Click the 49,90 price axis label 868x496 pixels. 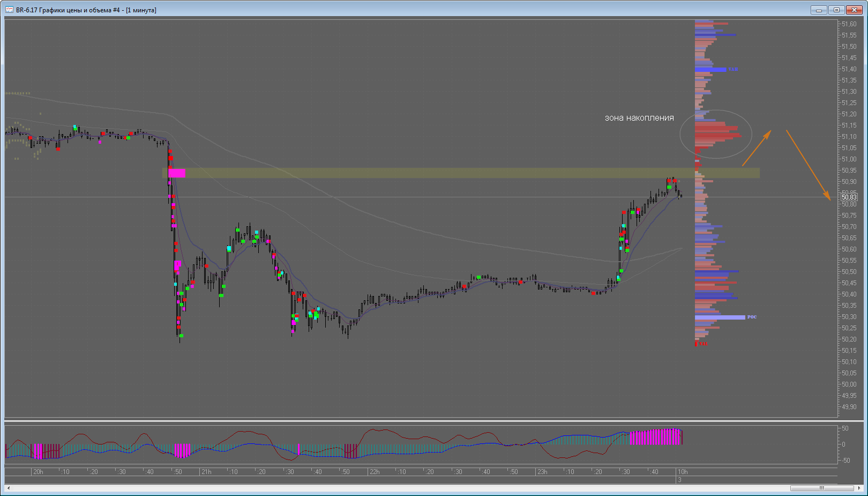[849, 407]
